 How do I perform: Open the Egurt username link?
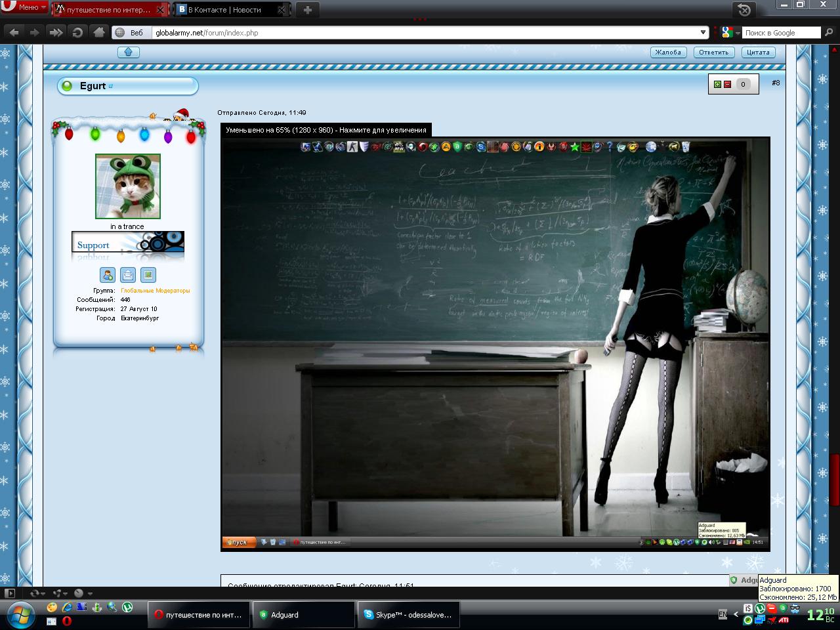click(x=93, y=86)
